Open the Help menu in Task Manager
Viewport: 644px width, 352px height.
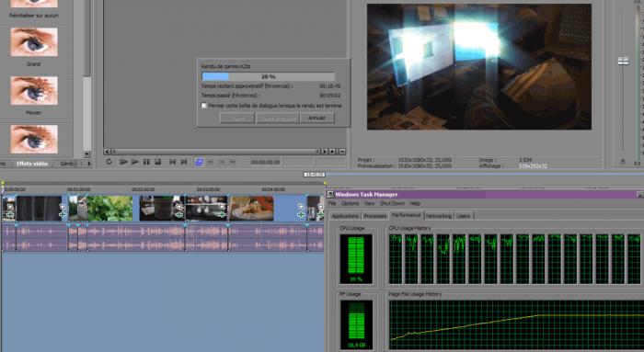coord(415,203)
